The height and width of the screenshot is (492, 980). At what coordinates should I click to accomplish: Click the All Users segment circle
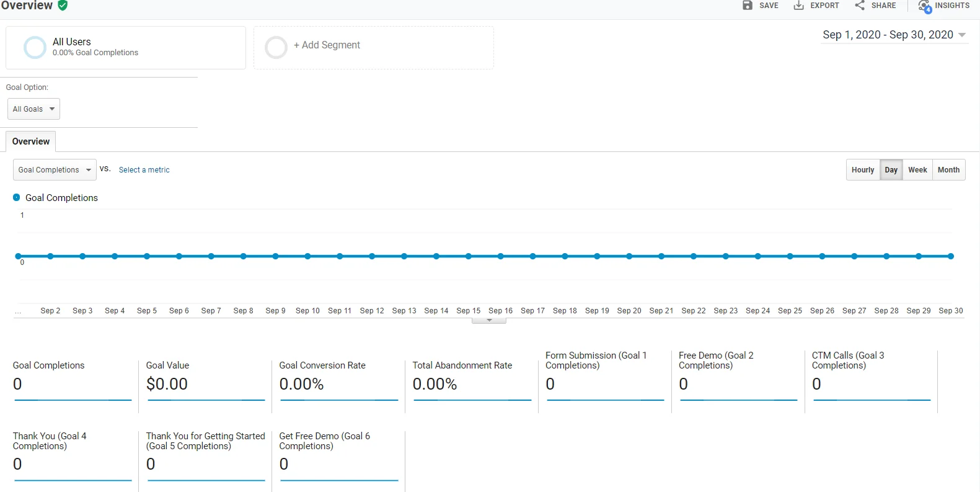coord(35,47)
